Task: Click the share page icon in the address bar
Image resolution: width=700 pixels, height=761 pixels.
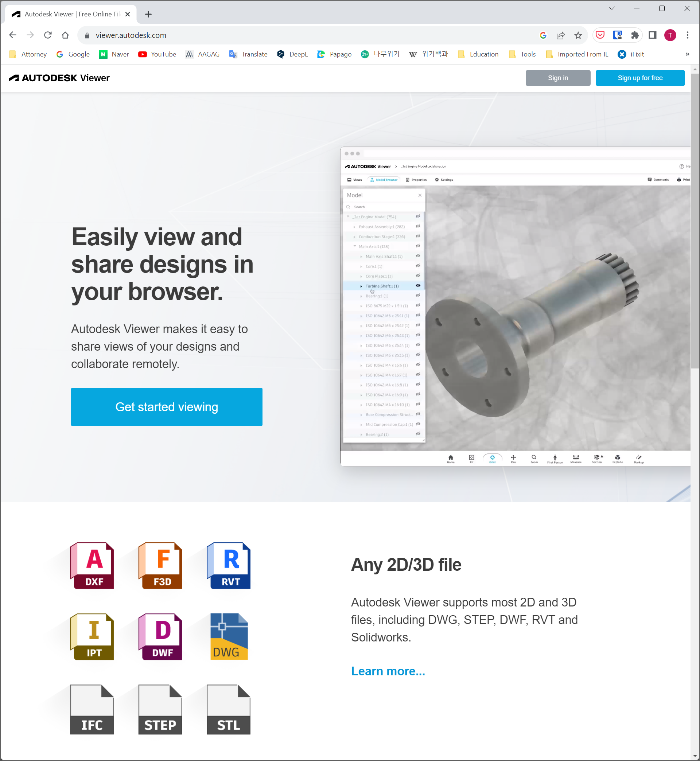Action: [x=561, y=35]
